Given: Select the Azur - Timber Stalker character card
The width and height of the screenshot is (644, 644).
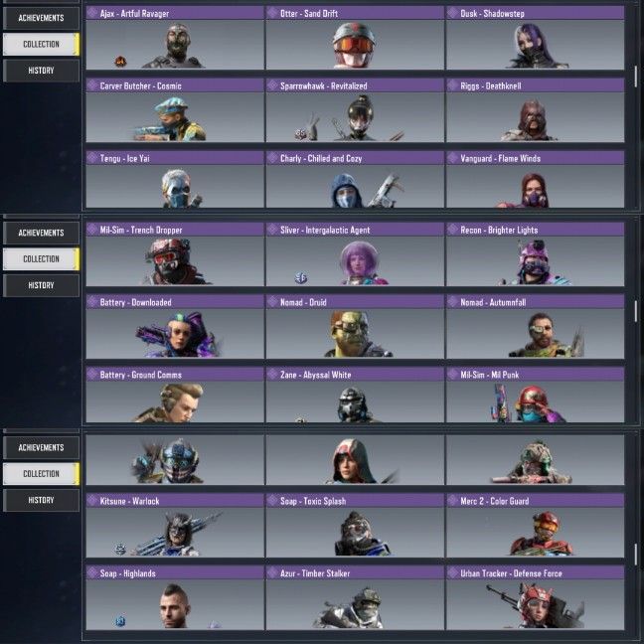Looking at the screenshot, I should 355,597.
